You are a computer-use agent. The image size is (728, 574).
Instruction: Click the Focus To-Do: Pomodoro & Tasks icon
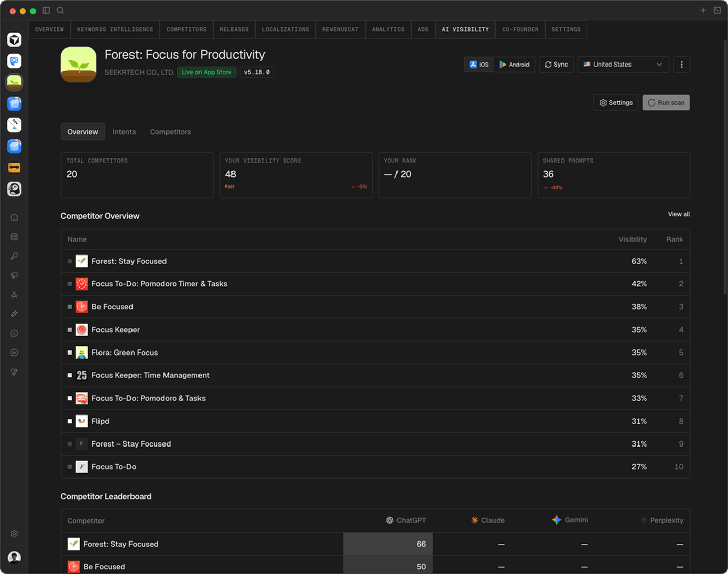coord(82,398)
